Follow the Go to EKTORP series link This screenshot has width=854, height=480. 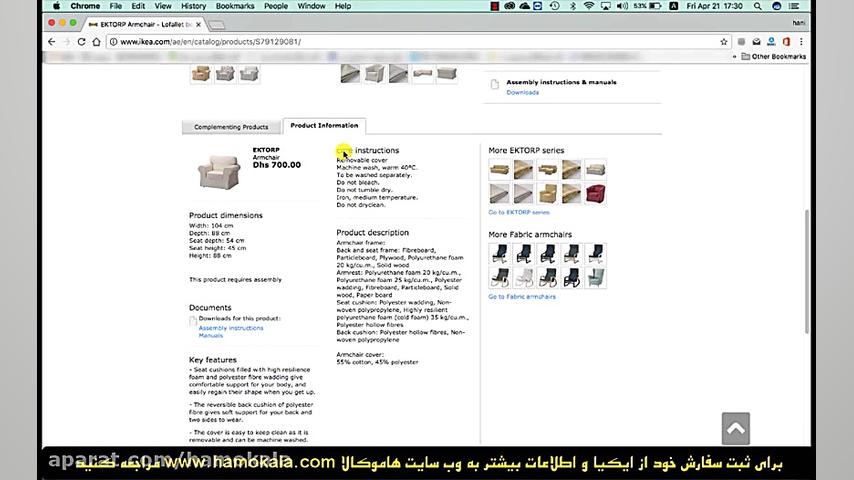[x=518, y=212]
